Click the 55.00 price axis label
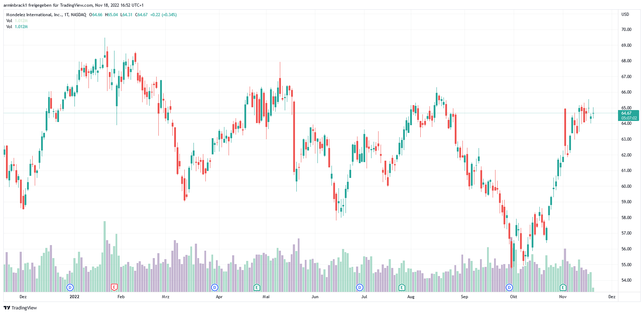 click(626, 265)
